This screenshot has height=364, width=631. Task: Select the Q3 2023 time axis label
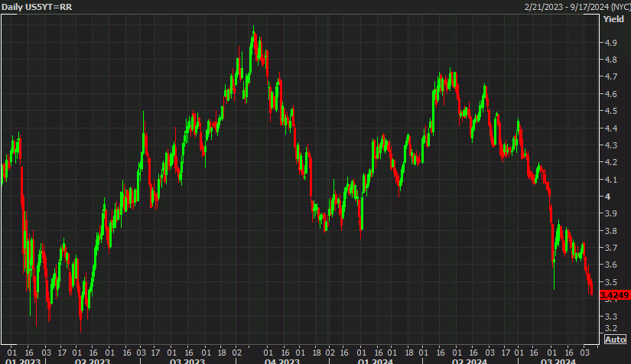coord(187,361)
